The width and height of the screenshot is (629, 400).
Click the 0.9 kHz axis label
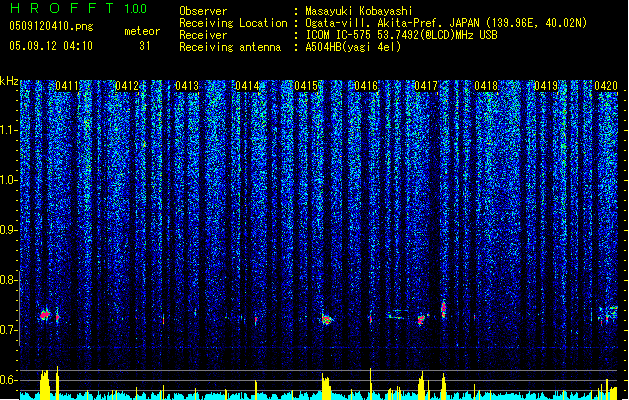9,230
